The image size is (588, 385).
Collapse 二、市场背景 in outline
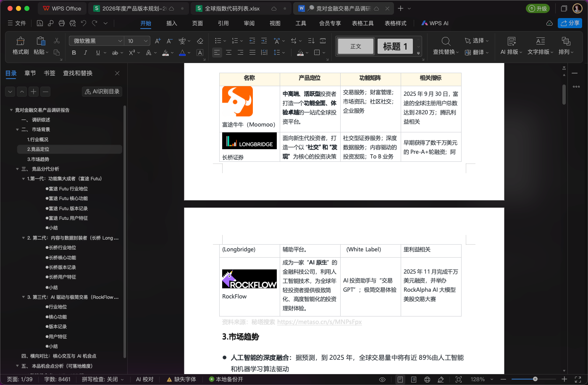coord(17,130)
